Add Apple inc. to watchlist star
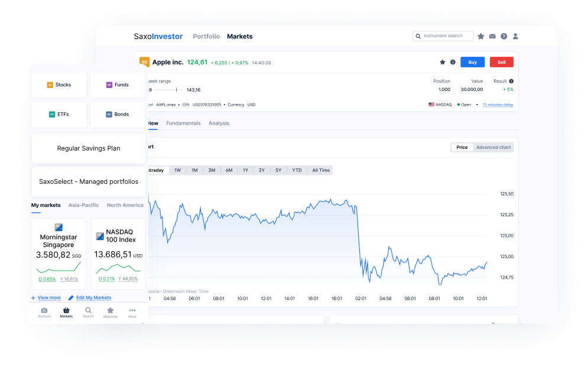Image resolution: width=588 pixels, height=371 pixels. (443, 62)
